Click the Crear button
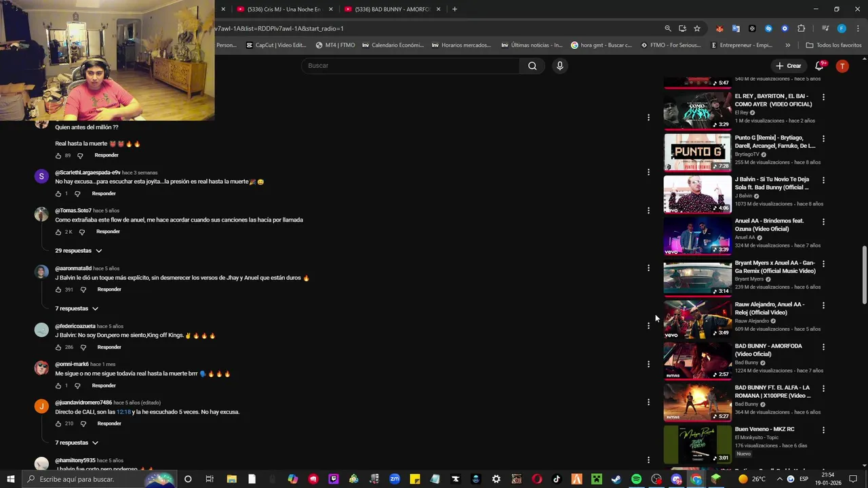The width and height of the screenshot is (868, 488). pyautogui.click(x=789, y=66)
